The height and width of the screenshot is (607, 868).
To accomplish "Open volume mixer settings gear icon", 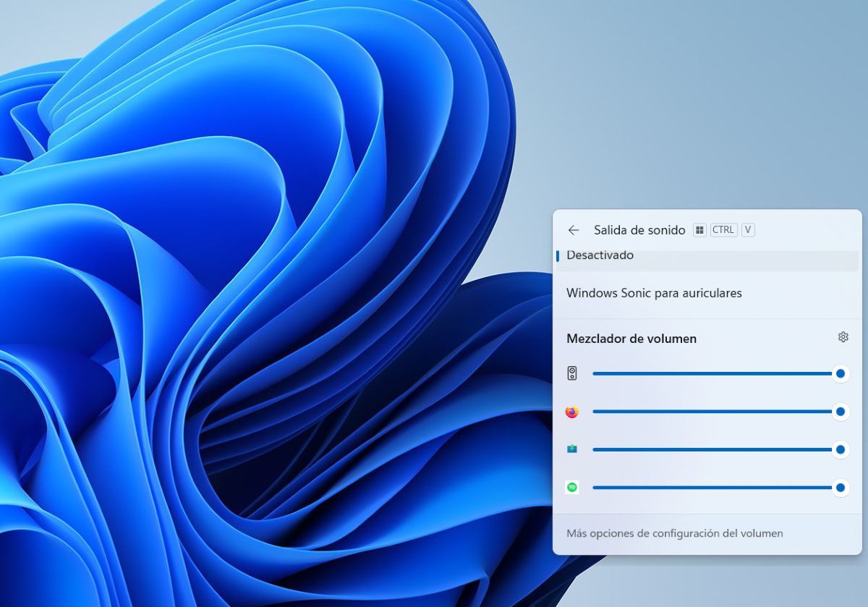I will click(x=843, y=337).
